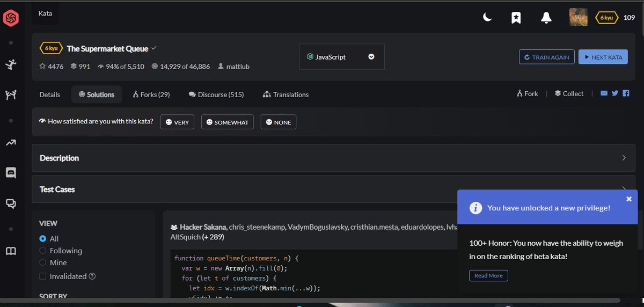The width and height of the screenshot is (644, 307).
Task: Select the Mine view radio button
Action: 43,262
